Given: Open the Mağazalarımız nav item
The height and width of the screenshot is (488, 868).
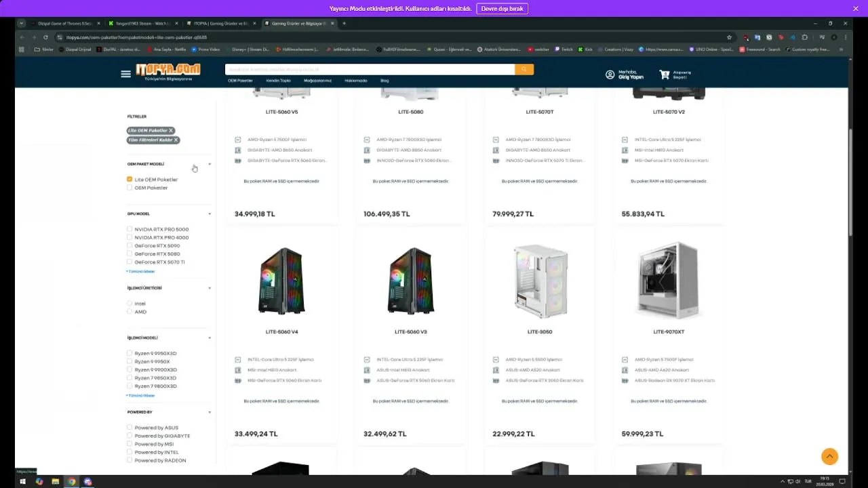Looking at the screenshot, I should click(x=317, y=81).
